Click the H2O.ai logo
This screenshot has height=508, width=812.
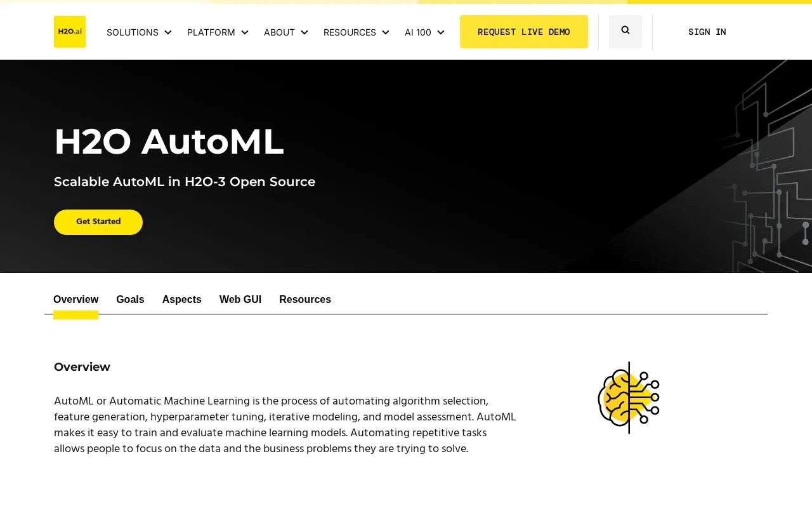[x=70, y=32]
